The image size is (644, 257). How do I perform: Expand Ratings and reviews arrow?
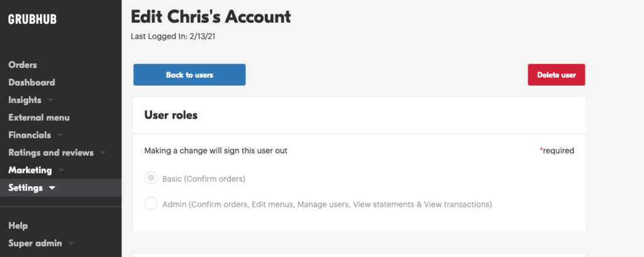(103, 153)
